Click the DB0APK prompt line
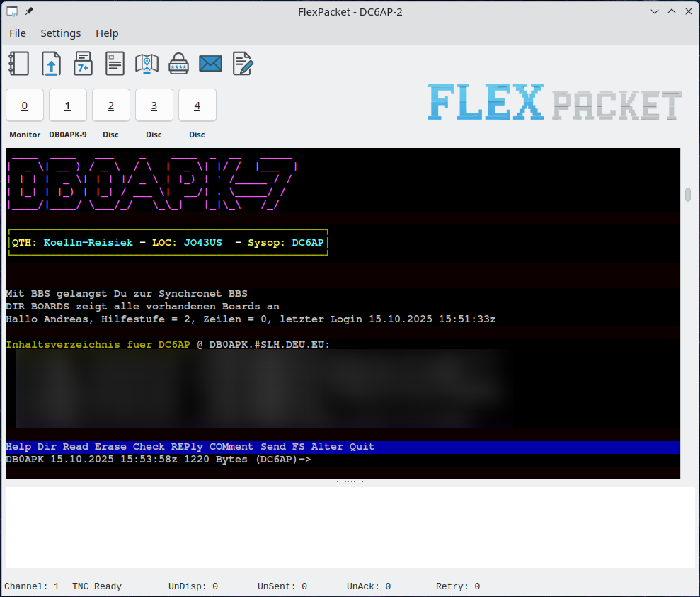The width and height of the screenshot is (700, 597). point(159,460)
